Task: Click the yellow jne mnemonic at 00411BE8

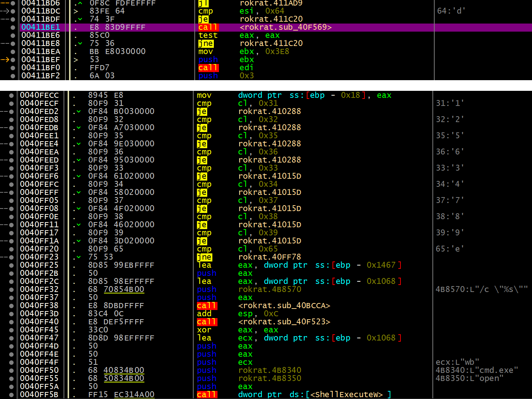Action: pyautogui.click(x=206, y=43)
